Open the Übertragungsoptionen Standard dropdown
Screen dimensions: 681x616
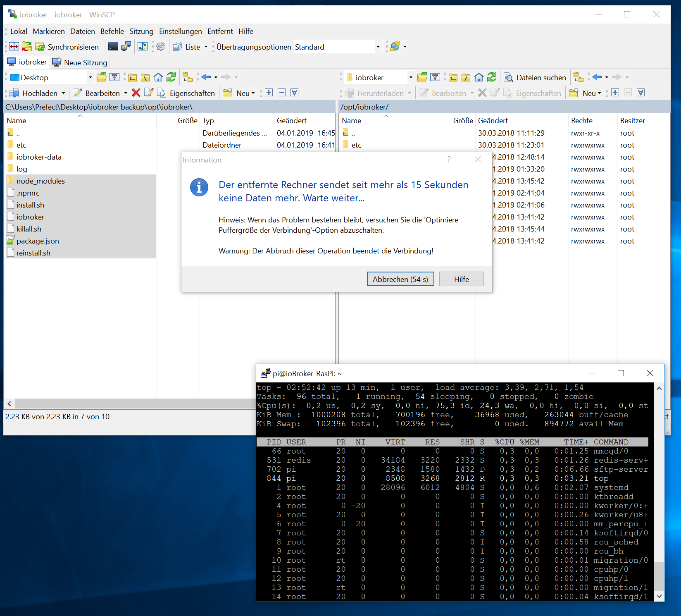point(378,47)
